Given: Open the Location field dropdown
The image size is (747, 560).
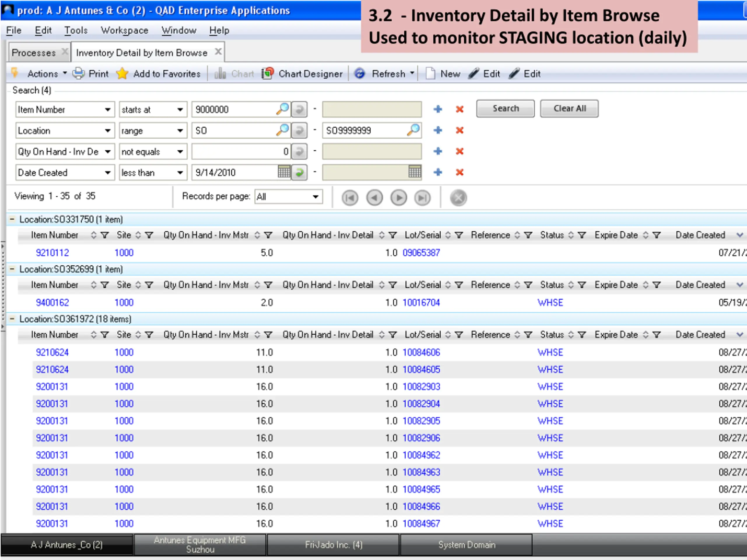Looking at the screenshot, I should pyautogui.click(x=108, y=130).
